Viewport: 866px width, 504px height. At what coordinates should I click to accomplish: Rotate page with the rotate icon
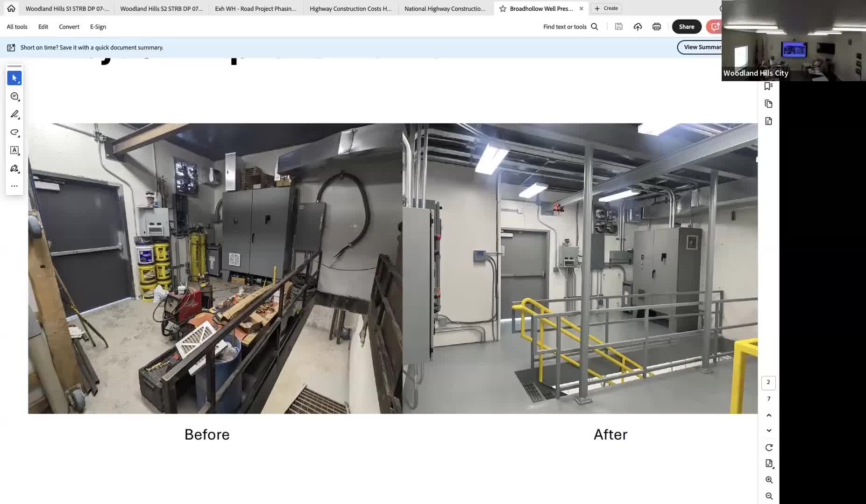click(769, 448)
